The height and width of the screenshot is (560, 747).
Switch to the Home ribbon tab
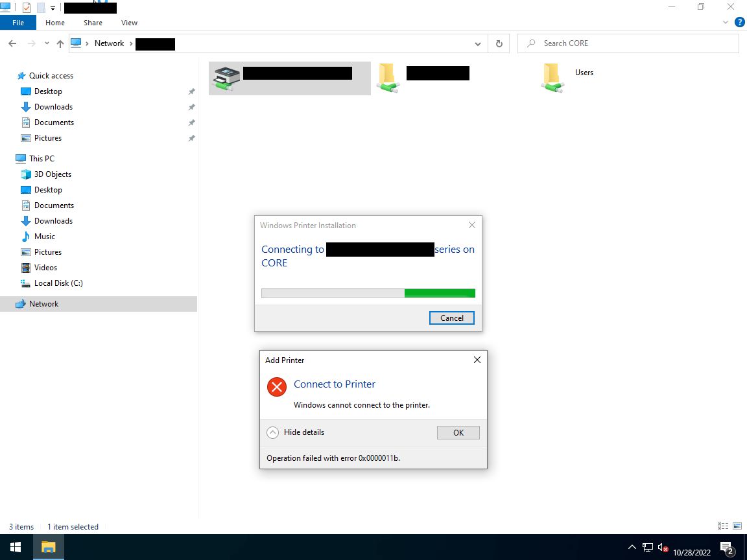pyautogui.click(x=54, y=23)
